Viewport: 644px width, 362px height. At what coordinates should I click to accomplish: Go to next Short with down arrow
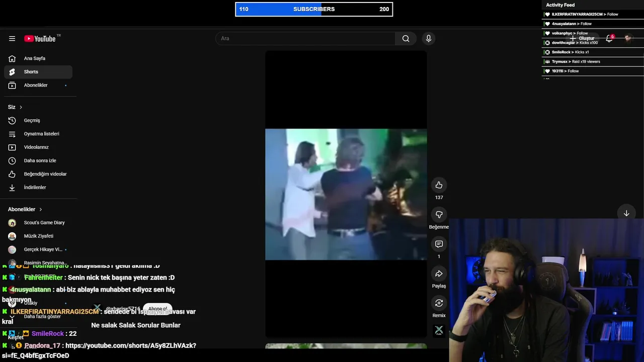626,213
